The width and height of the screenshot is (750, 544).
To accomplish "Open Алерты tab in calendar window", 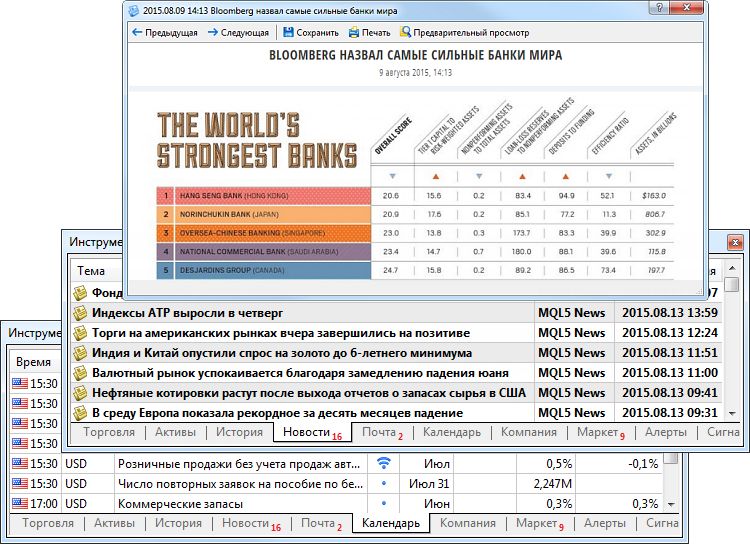I will 605,523.
